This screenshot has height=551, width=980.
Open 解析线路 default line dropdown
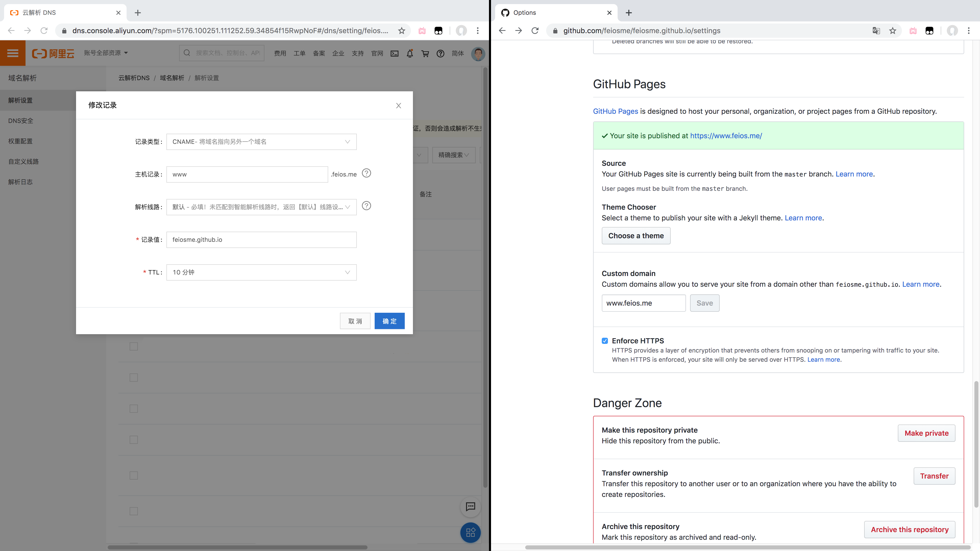[261, 207]
